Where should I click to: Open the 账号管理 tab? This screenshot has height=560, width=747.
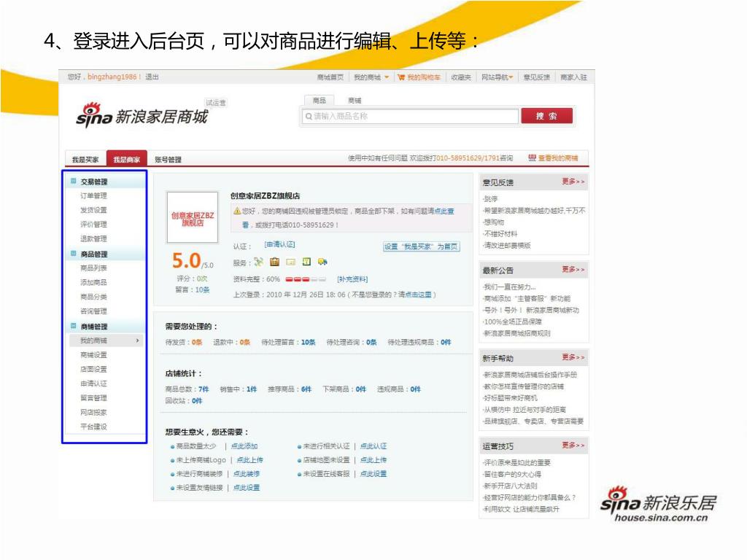click(168, 159)
